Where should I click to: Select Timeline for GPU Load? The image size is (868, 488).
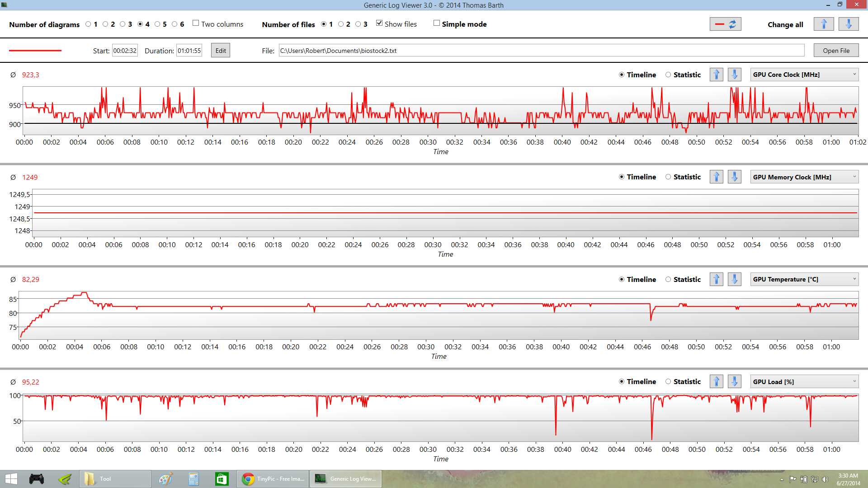coord(622,382)
